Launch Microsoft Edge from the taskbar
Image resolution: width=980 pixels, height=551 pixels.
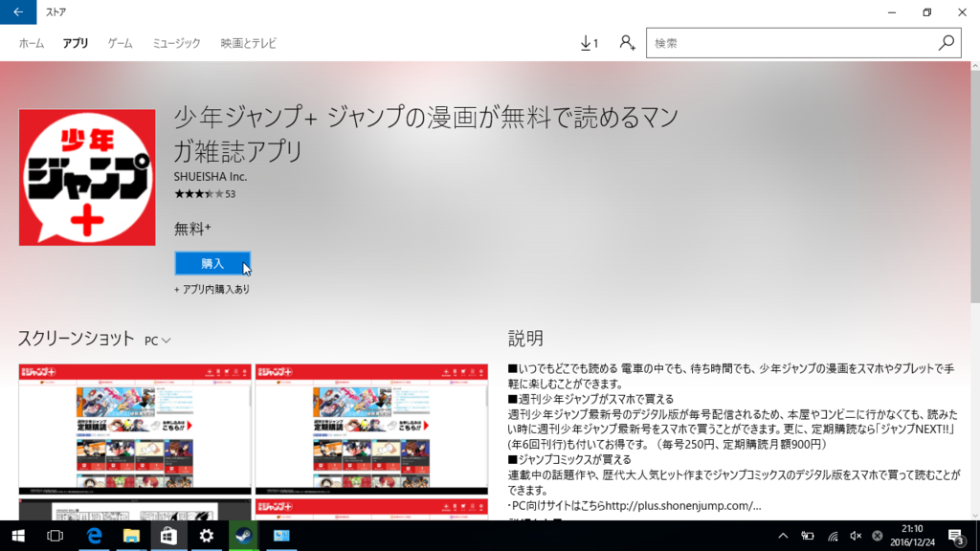pyautogui.click(x=94, y=536)
